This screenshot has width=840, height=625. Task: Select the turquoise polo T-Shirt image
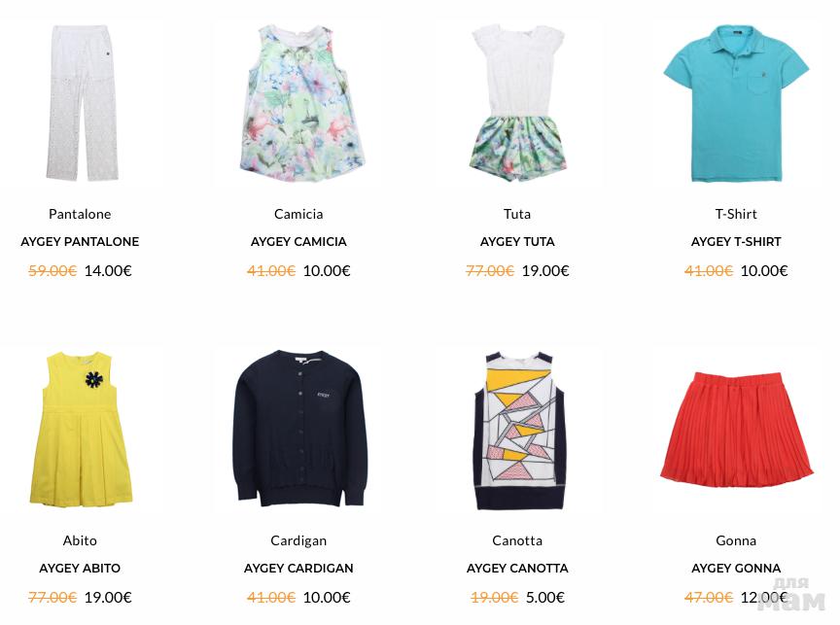[x=736, y=102]
